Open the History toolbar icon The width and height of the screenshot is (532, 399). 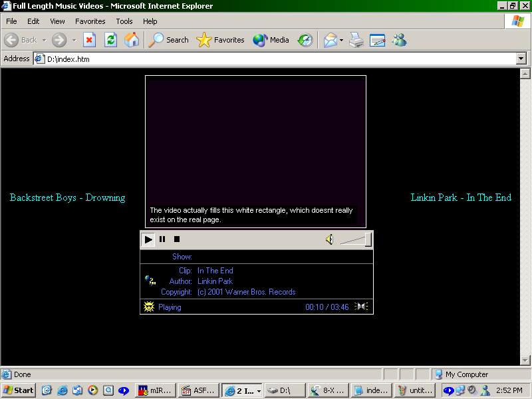pyautogui.click(x=305, y=40)
